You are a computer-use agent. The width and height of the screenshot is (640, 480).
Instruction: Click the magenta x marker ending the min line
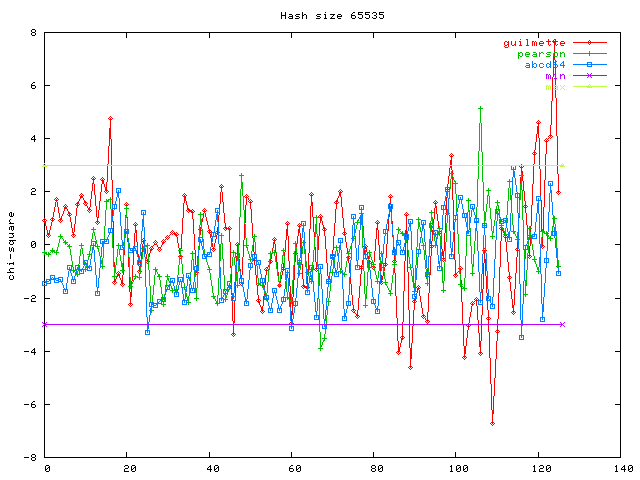(562, 324)
